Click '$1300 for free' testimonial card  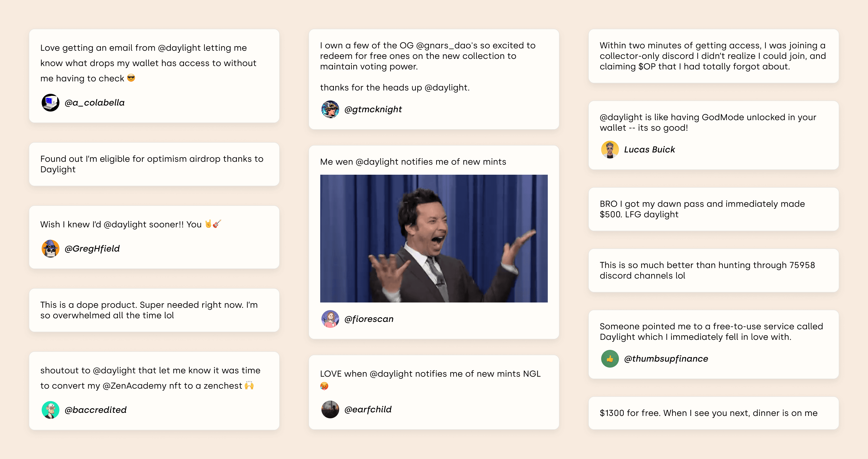click(x=713, y=413)
